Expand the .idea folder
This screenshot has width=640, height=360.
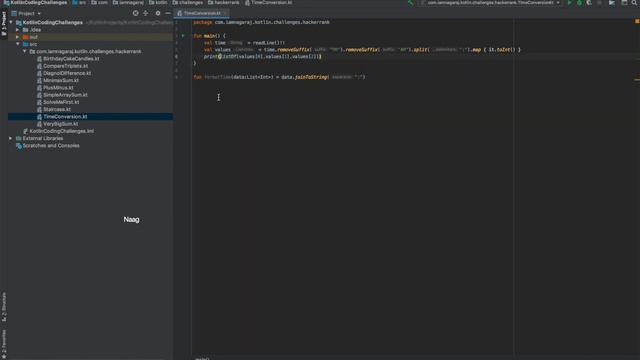[18, 30]
